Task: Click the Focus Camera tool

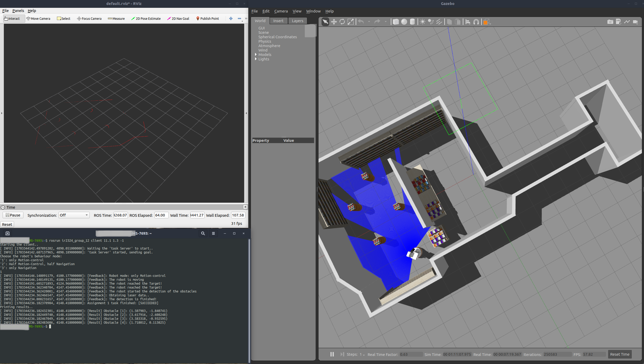Action: click(88, 18)
